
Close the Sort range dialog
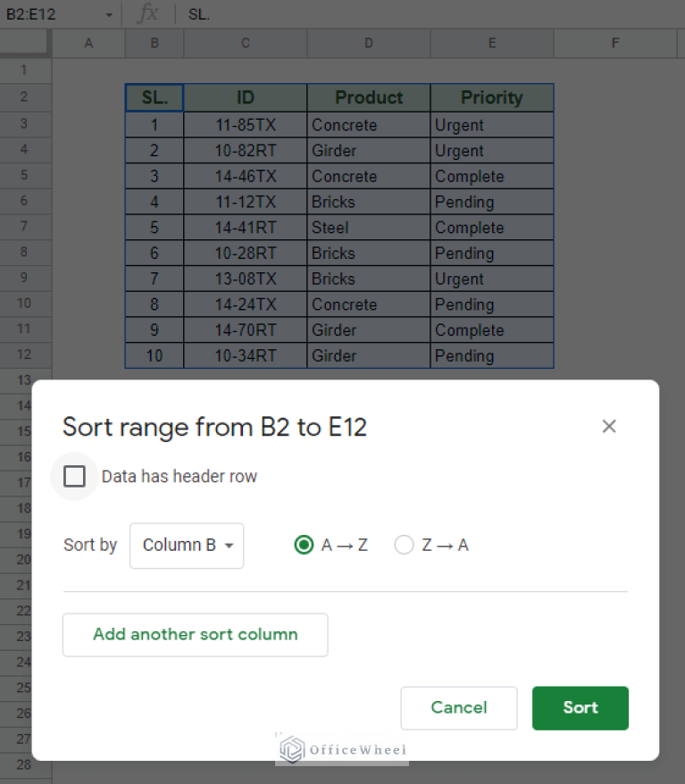(609, 427)
